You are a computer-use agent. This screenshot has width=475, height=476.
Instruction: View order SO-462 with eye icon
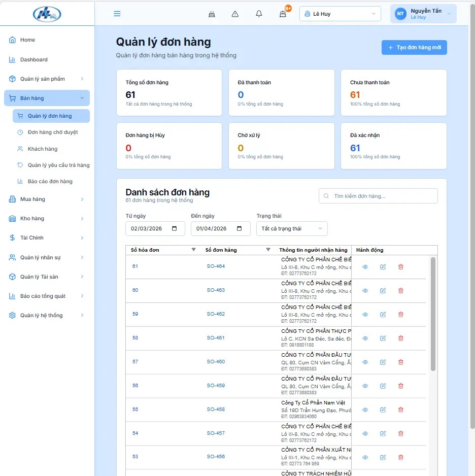365,315
